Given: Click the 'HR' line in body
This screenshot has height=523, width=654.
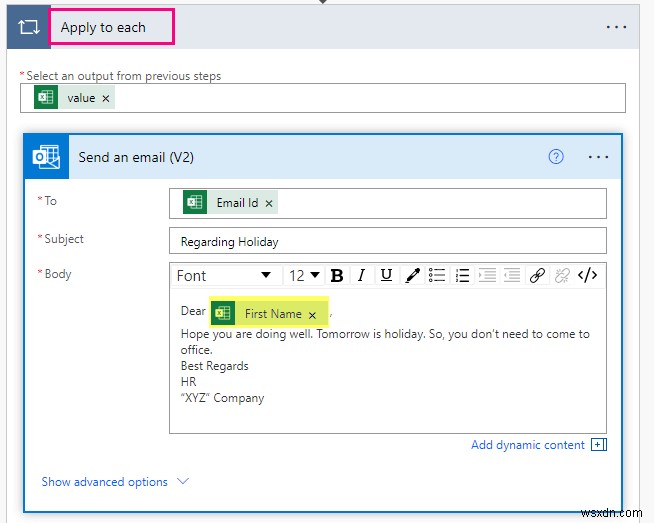Looking at the screenshot, I should (x=189, y=382).
